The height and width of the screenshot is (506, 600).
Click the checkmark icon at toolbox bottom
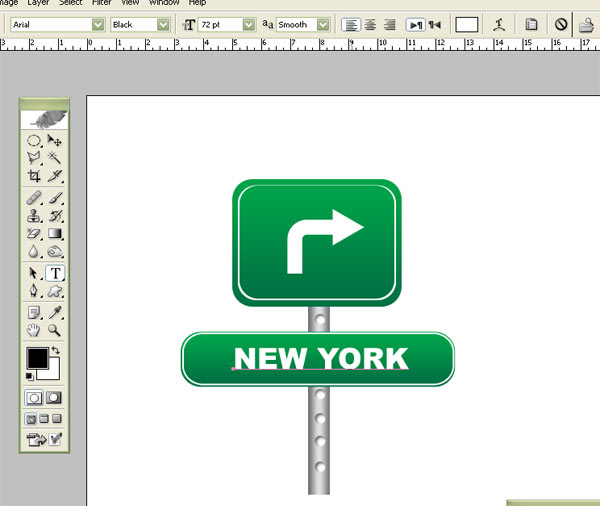[x=55, y=439]
